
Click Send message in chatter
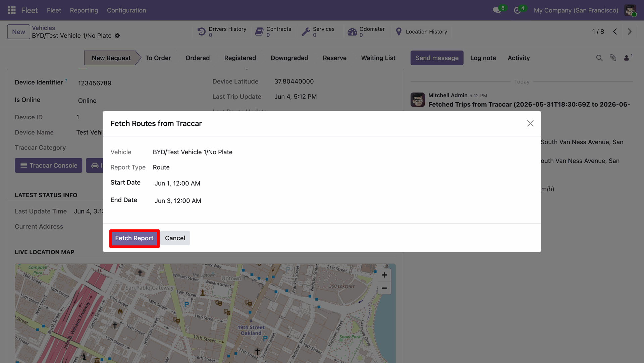(x=437, y=58)
